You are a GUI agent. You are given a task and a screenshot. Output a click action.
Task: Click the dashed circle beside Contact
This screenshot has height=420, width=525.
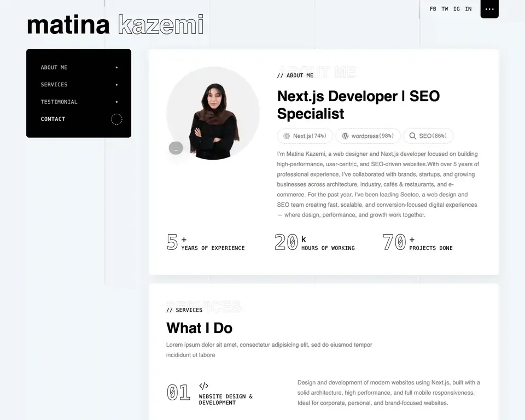116,119
